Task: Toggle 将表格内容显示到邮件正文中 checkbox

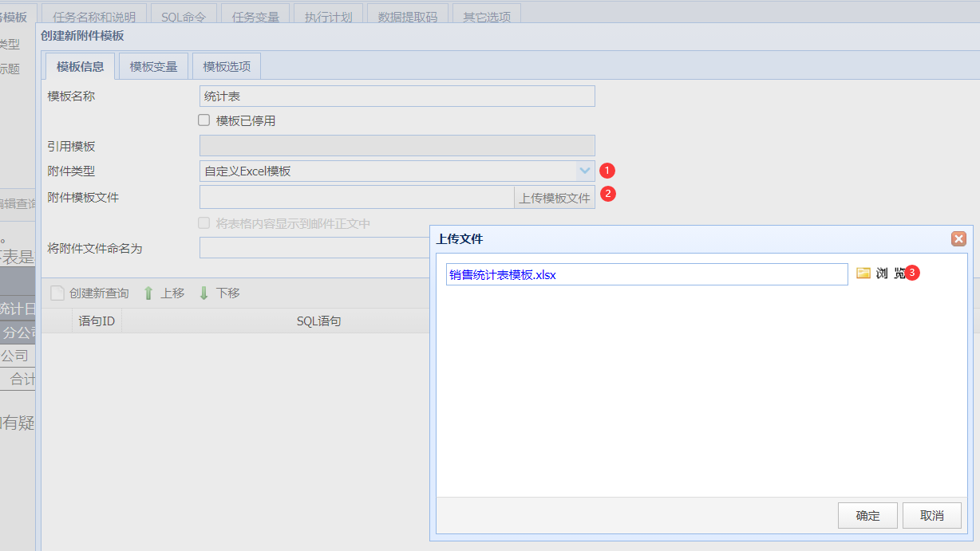Action: coord(204,223)
